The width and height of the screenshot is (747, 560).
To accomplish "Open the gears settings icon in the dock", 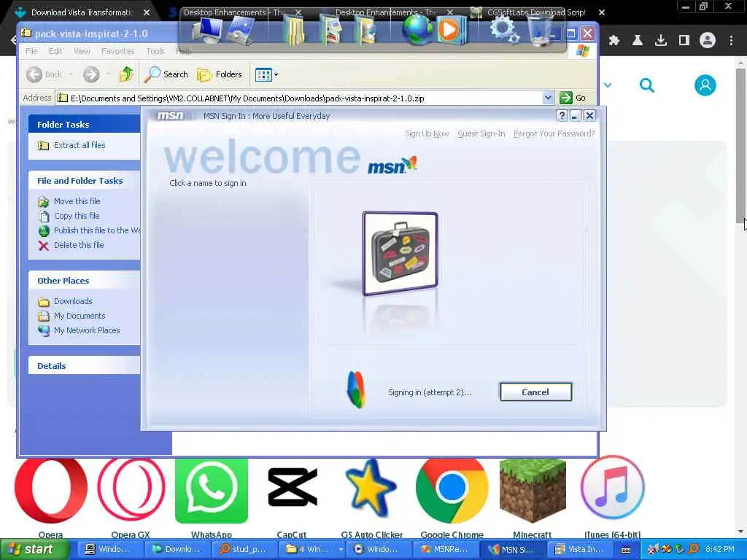I will 504,29.
